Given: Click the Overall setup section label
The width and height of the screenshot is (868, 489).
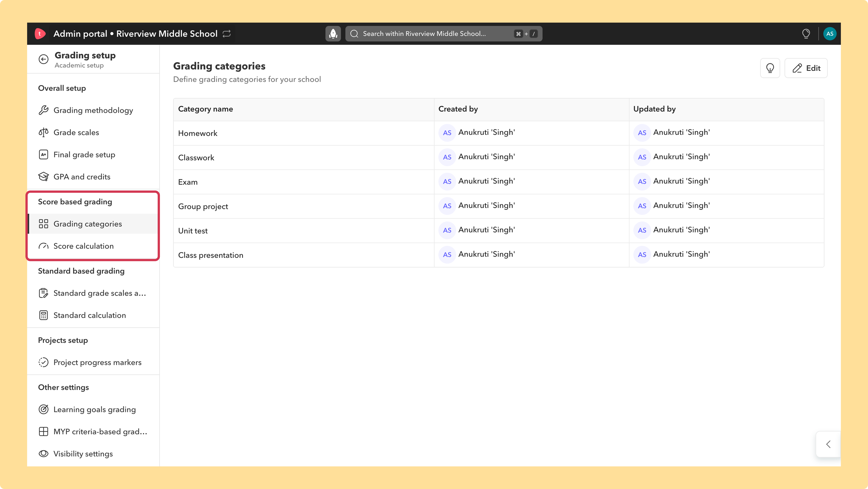Looking at the screenshot, I should point(62,88).
